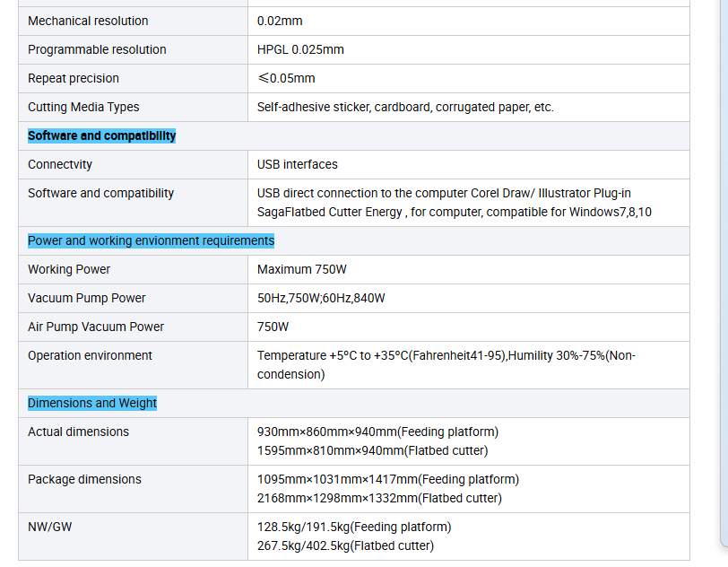
Task: Click the 'NW/GW' row label
Action: [x=49, y=527]
